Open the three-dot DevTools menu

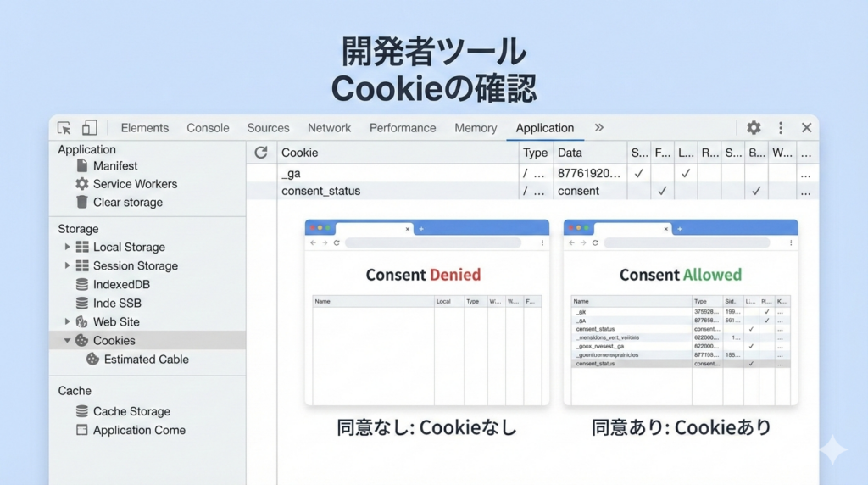(x=781, y=128)
